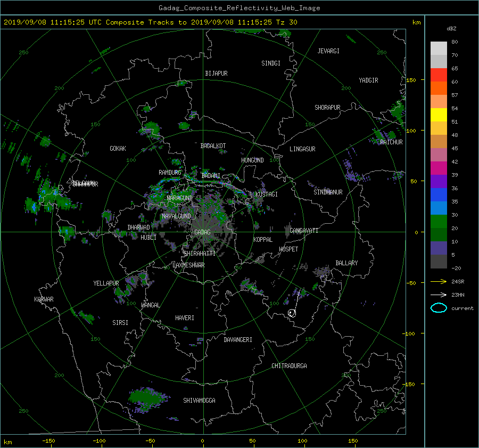Click the YADGIR city label

368,80
